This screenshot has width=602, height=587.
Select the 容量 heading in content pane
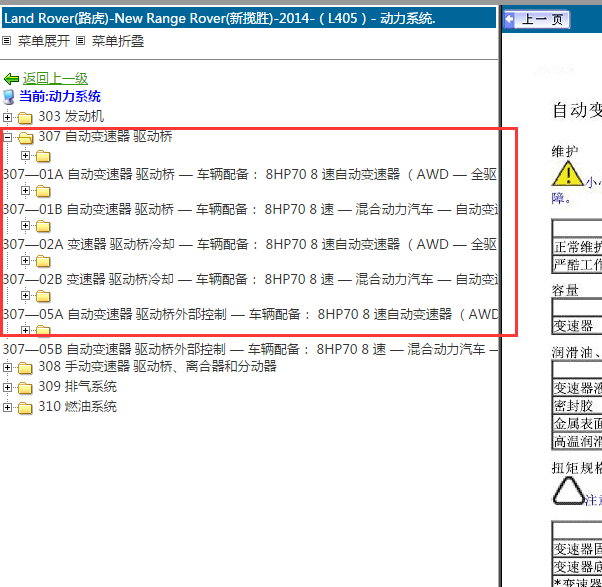point(565,291)
